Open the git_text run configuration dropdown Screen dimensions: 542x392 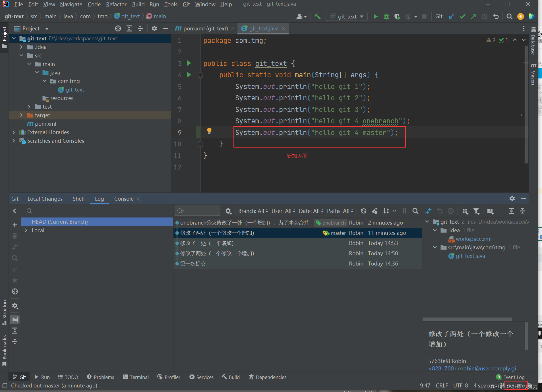(347, 16)
